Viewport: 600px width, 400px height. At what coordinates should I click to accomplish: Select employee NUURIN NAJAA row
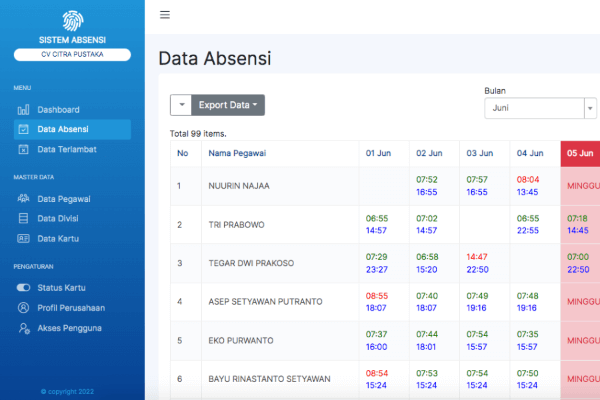click(239, 186)
